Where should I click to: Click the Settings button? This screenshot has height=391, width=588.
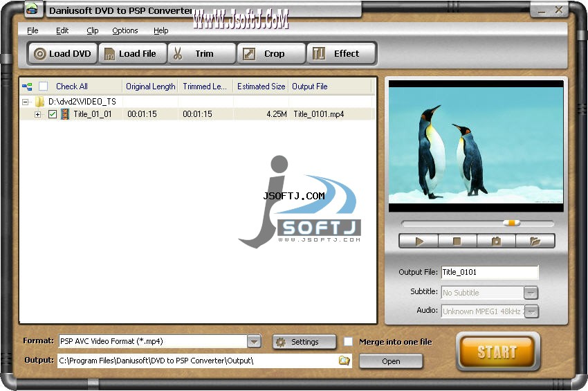point(304,342)
